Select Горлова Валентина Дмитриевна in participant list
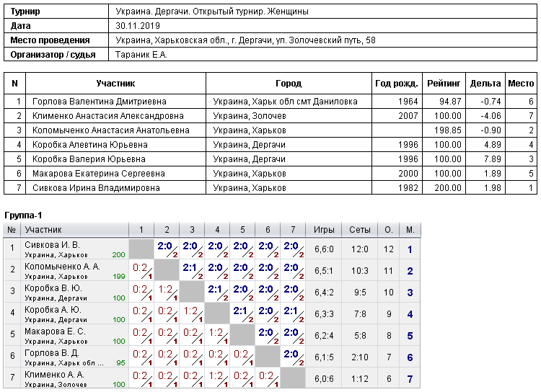Screen dimensions: 541x392 (x=100, y=102)
